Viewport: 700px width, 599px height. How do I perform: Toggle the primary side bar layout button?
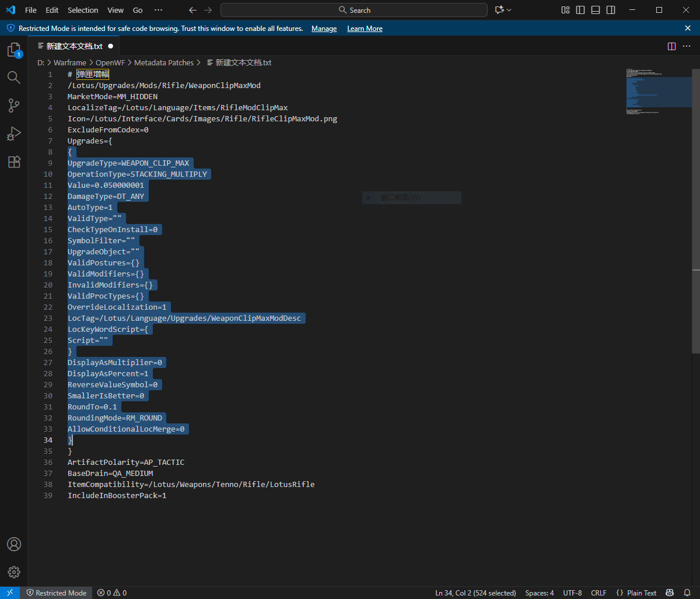point(580,10)
